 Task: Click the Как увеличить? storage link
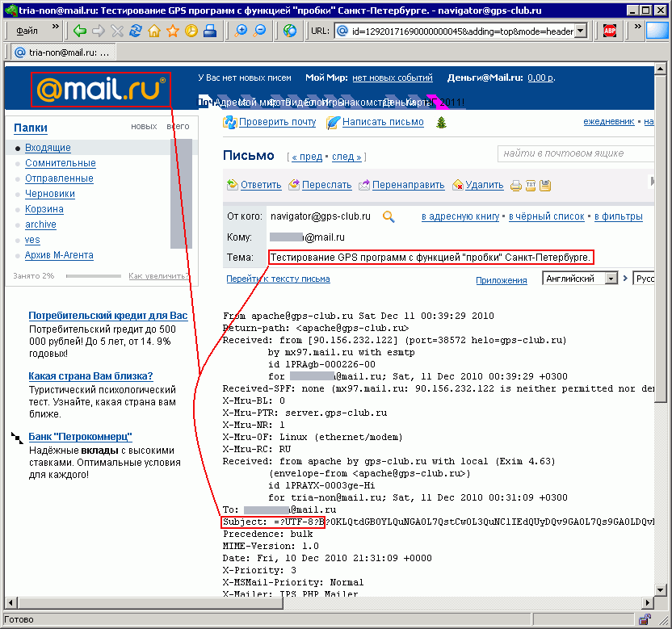159,276
